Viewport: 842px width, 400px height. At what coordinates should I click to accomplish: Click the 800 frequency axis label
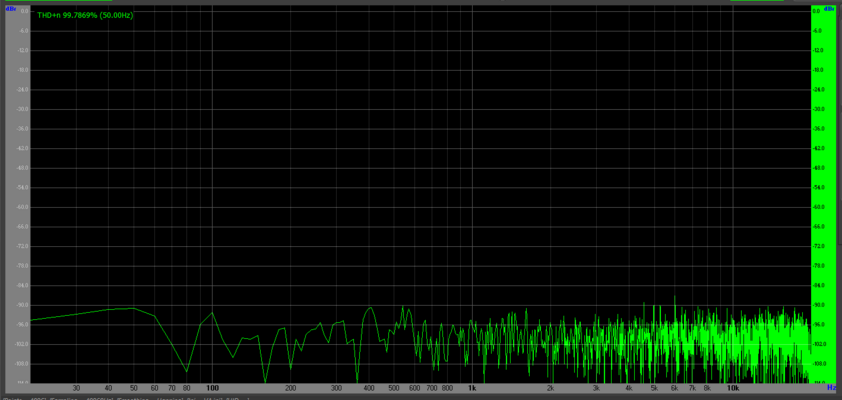(447, 388)
